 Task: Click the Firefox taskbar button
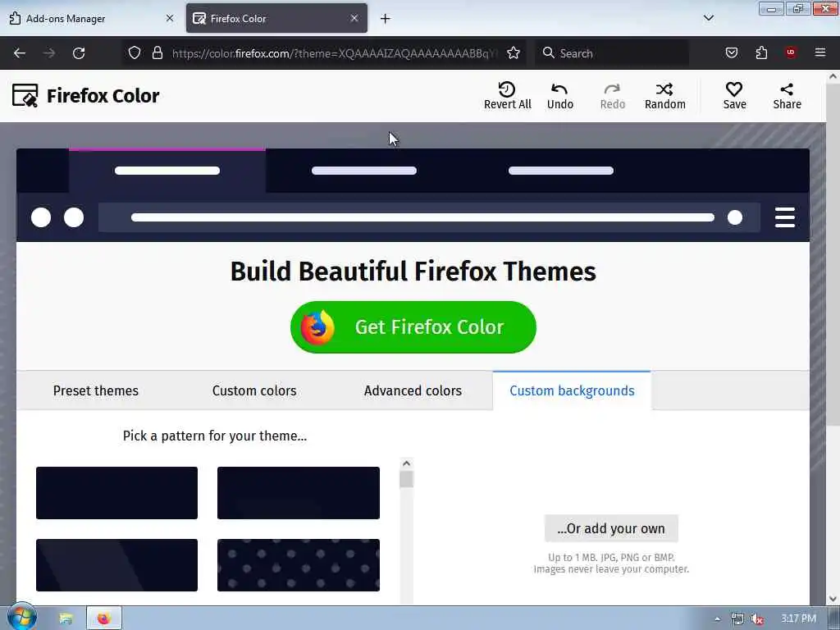click(104, 619)
